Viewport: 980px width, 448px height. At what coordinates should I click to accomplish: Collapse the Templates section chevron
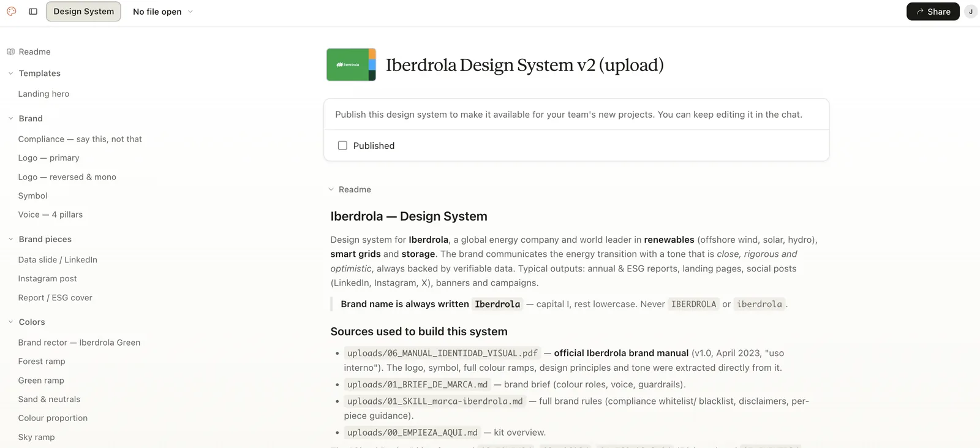10,73
